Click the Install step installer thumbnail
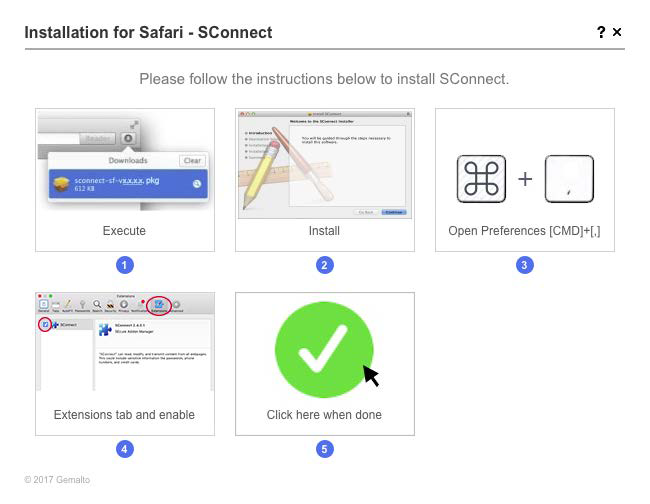Viewport: 650px width, 504px height. [x=325, y=165]
